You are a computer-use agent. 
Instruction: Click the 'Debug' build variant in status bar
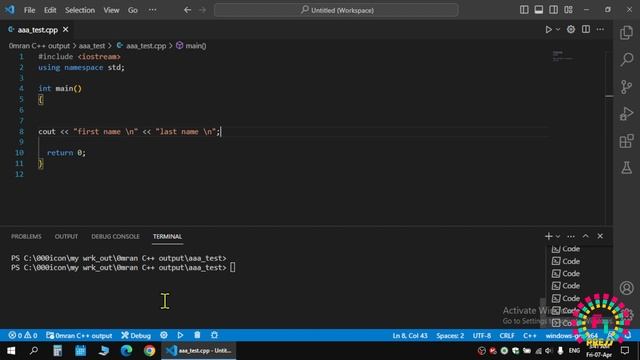tap(136, 336)
